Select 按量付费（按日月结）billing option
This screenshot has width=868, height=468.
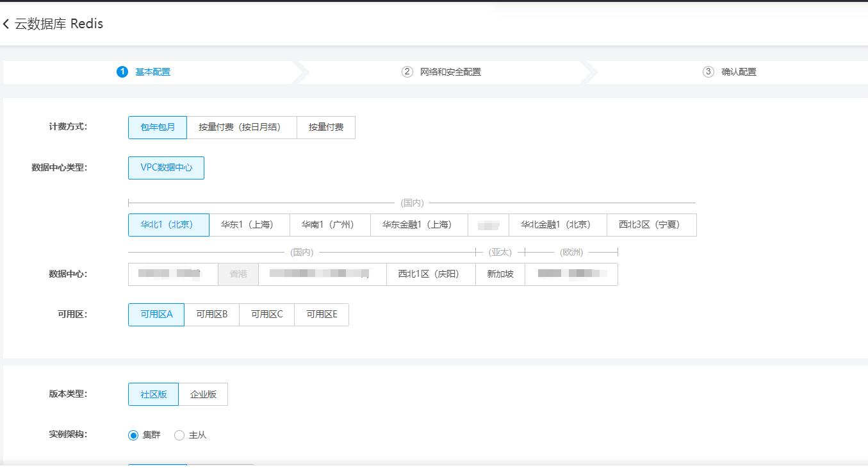tap(242, 128)
